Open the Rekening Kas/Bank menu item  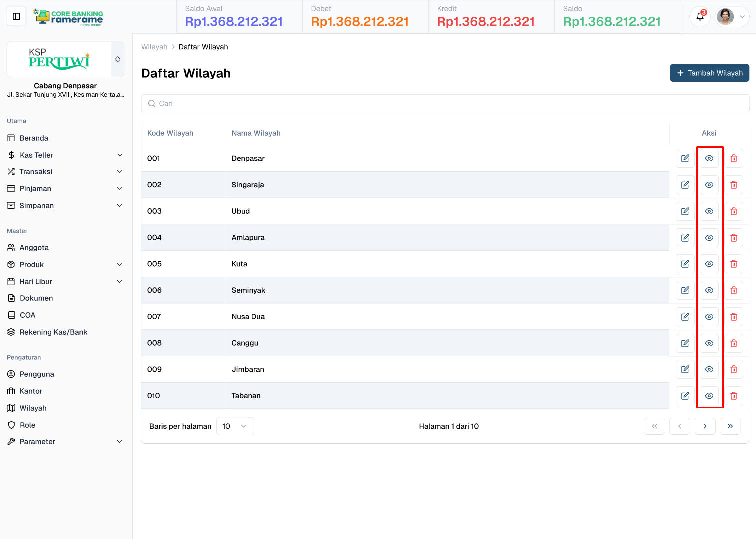[x=53, y=332]
